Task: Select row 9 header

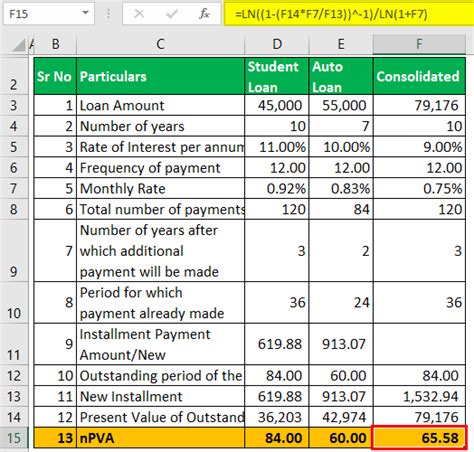Action: [x=14, y=250]
